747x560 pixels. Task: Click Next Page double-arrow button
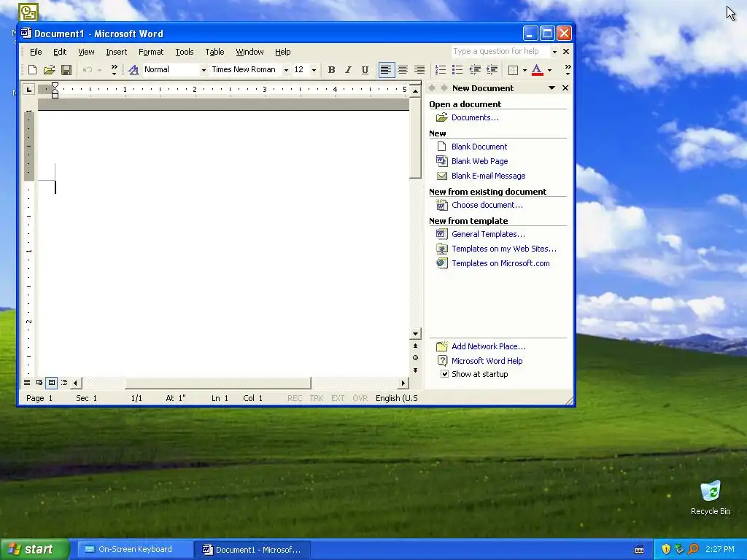415,370
